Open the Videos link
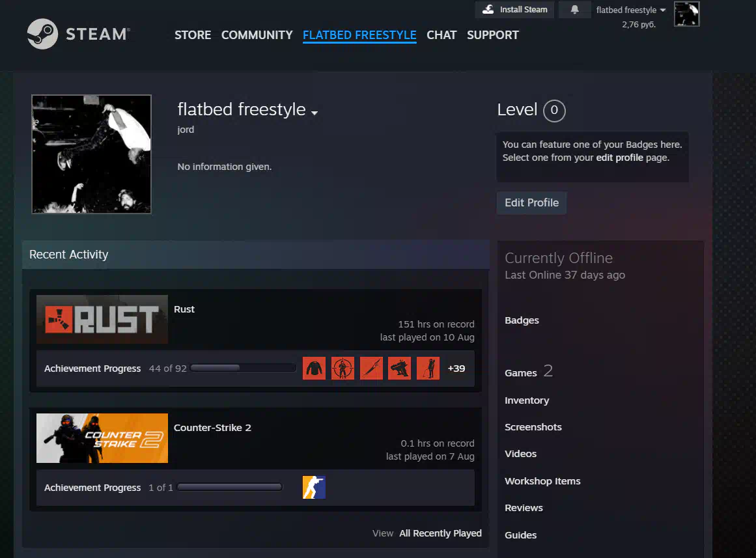Screen dimensions: 756x558 pyautogui.click(x=521, y=454)
